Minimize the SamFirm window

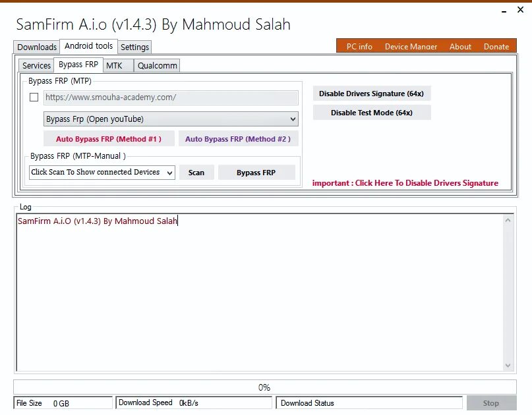point(504,11)
